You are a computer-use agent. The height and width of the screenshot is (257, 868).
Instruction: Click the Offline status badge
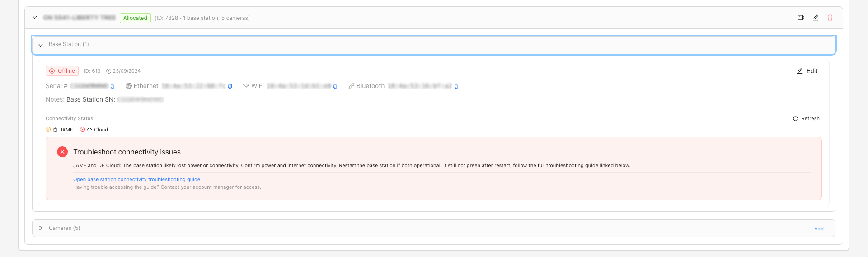coord(62,71)
